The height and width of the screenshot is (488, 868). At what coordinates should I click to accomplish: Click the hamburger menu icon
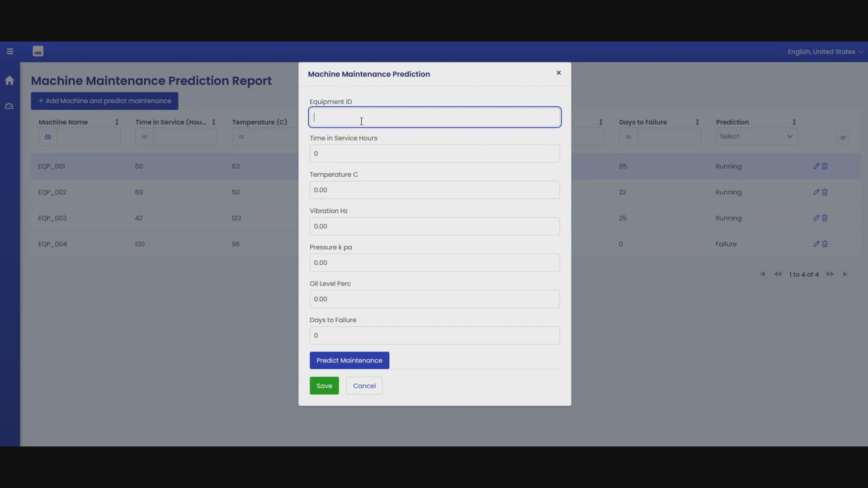[x=10, y=52]
